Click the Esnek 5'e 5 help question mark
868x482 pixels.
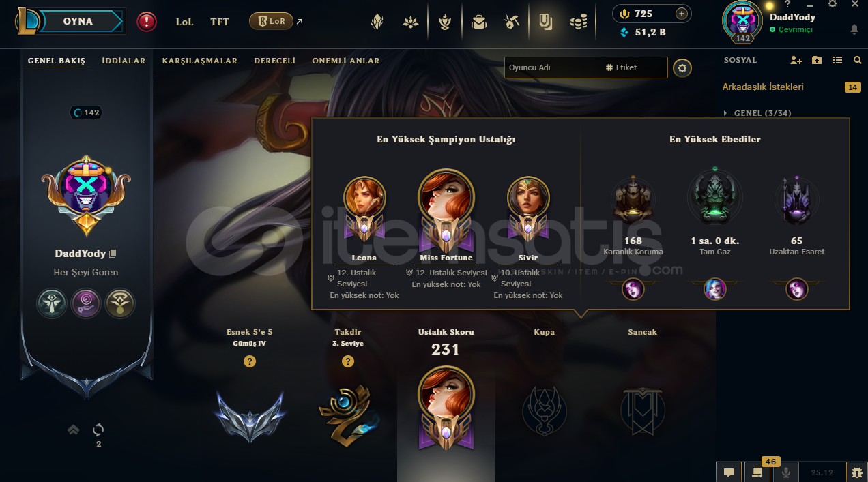pyautogui.click(x=250, y=361)
